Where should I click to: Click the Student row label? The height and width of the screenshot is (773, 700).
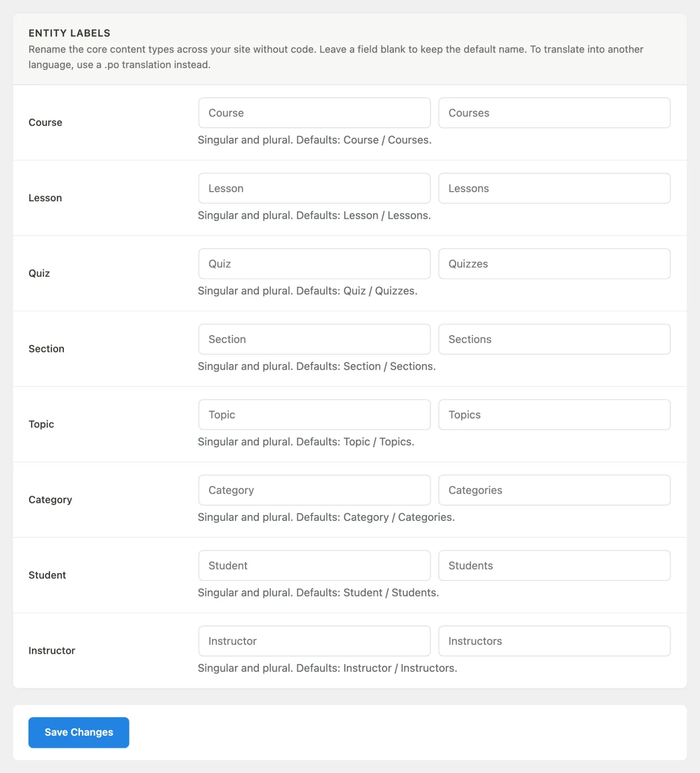[47, 575]
